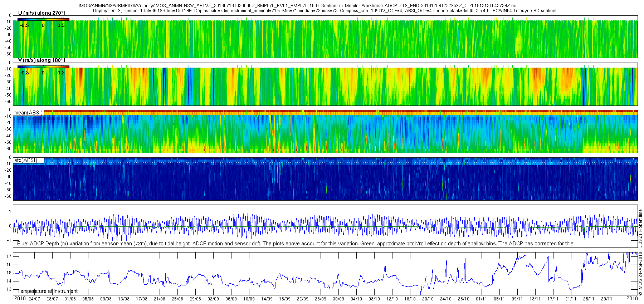
Task: Click the 'U (m/s) along 270°T' title
Action: coord(42,13)
